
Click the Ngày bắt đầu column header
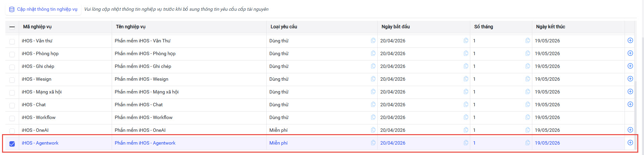(x=424, y=27)
